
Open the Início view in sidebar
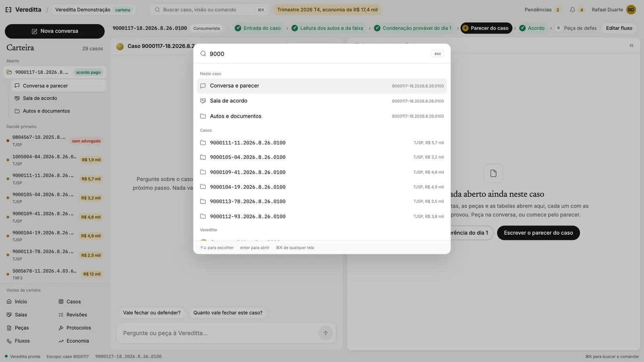pos(17,302)
